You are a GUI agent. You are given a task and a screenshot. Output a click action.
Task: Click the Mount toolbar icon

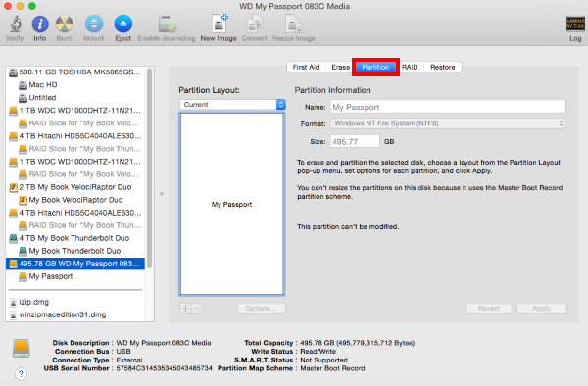(94, 24)
